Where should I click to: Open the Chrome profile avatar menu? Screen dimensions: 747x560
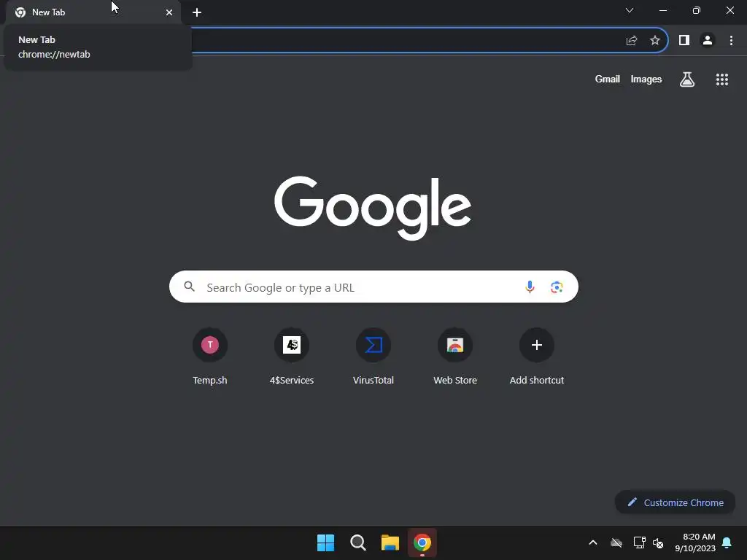coord(708,41)
